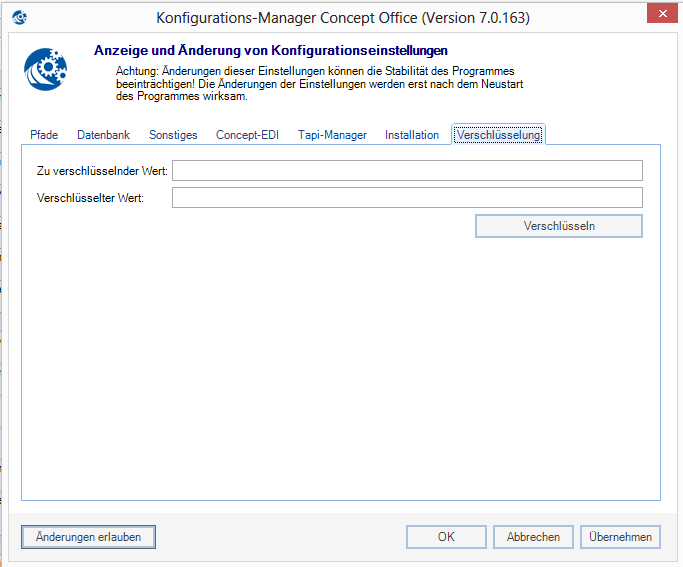Click into the 'Verschlüsselter Wert' field
Viewport: 683px width, 567px height.
point(407,198)
